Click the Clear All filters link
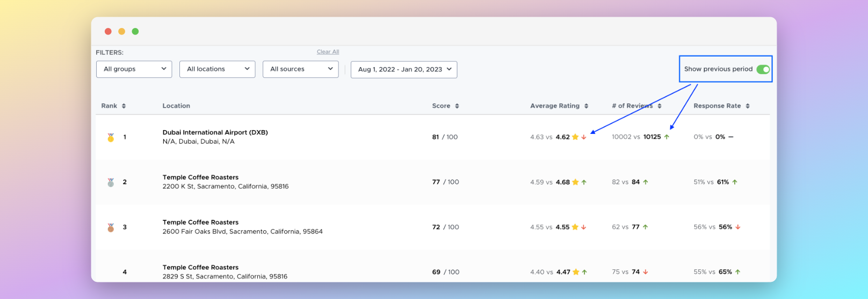This screenshot has width=868, height=299. point(328,52)
